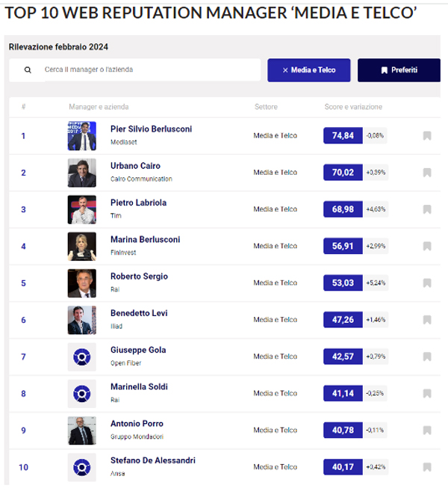Bookmark Roberto Sergio row icon

(x=427, y=283)
